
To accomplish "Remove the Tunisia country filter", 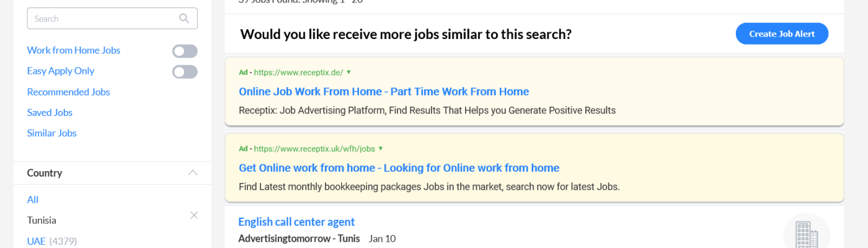I will click(193, 215).
